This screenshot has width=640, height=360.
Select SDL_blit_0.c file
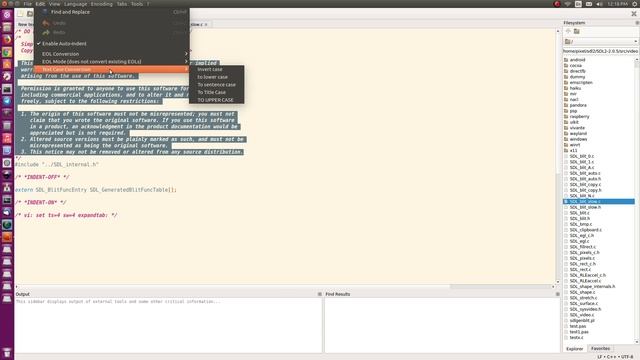(582, 156)
